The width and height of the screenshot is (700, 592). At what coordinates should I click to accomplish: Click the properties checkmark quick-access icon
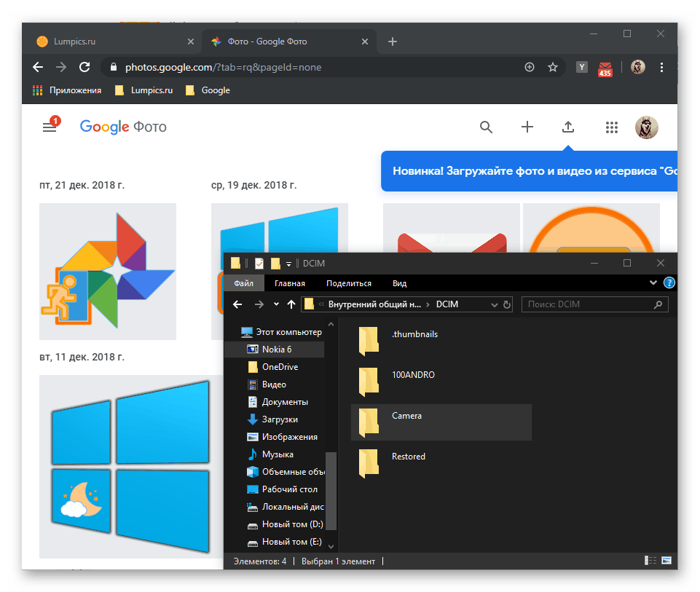pyautogui.click(x=259, y=264)
